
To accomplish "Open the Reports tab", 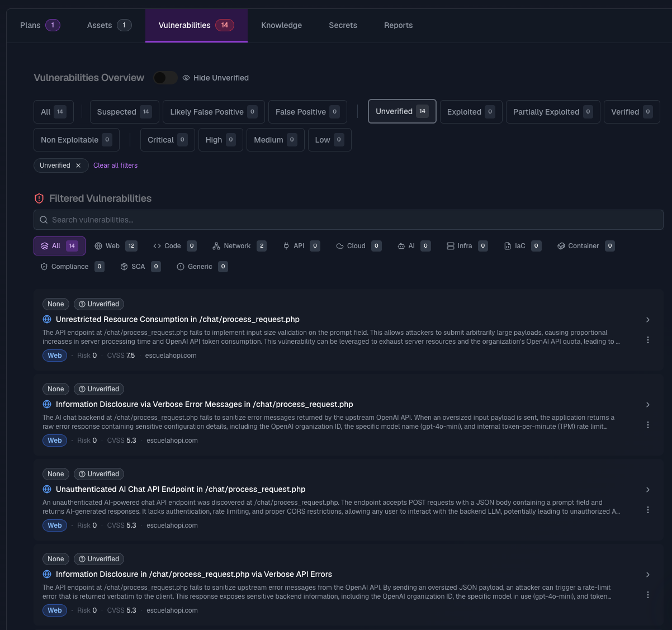I will [x=398, y=25].
